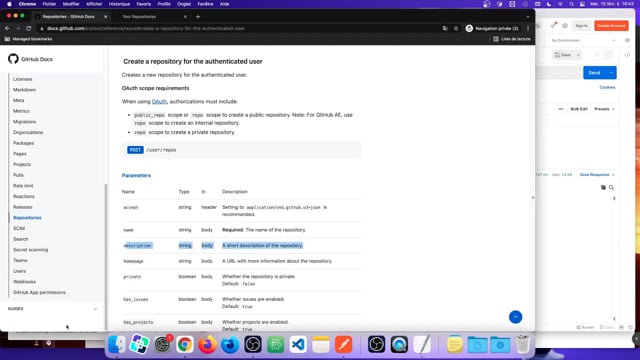Viewport: 640px width, 360px height.
Task: Click the translate page icon in address bar
Action: 445,28
